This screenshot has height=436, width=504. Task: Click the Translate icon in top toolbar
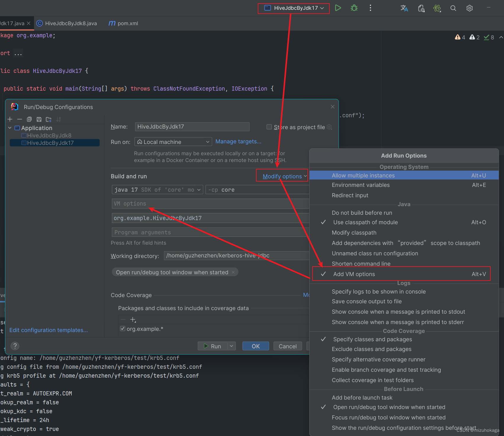pos(404,8)
